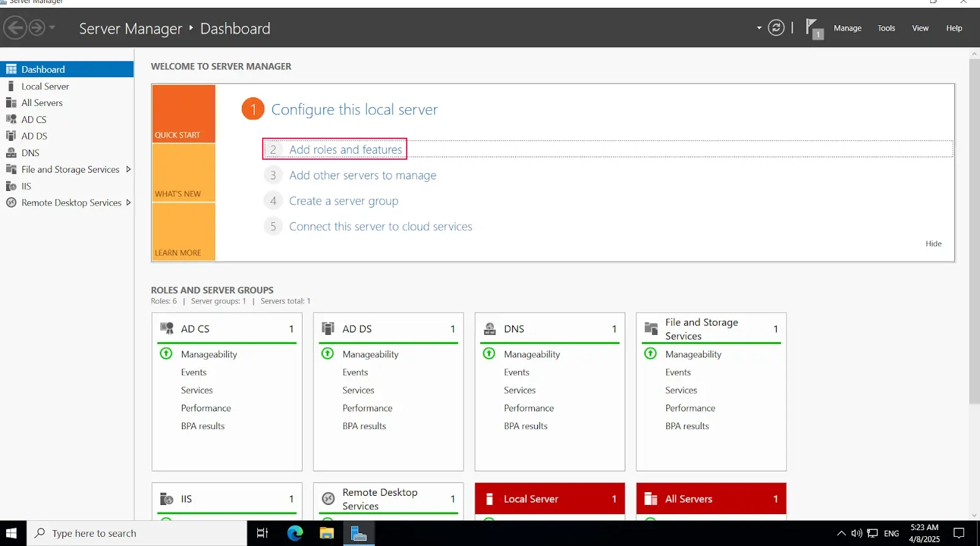Hide the welcome tile
980x546 pixels.
933,244
